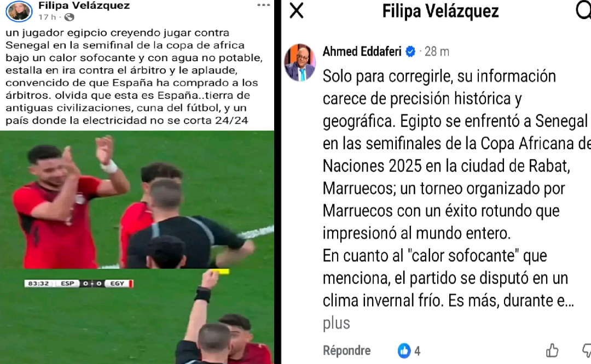
Task: Open the bottom photo with yellow card
Action: (x=137, y=316)
